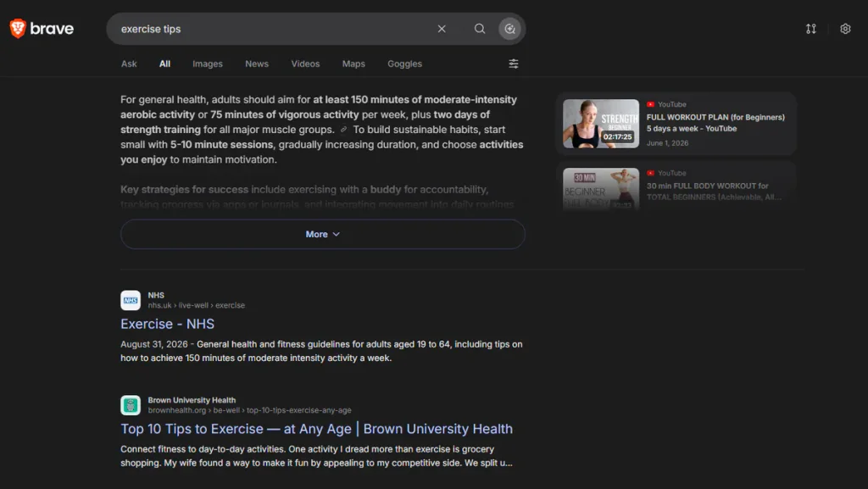
Task: Click the NHS site favicon
Action: [x=131, y=300]
